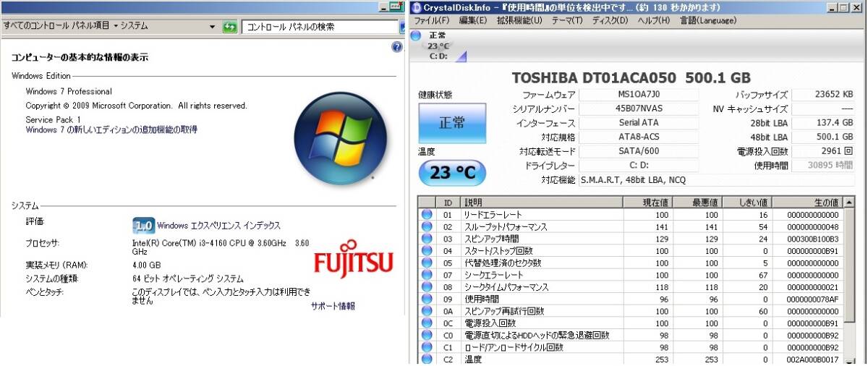Click the green refresh icon in address bar
The height and width of the screenshot is (366, 868).
(x=230, y=27)
